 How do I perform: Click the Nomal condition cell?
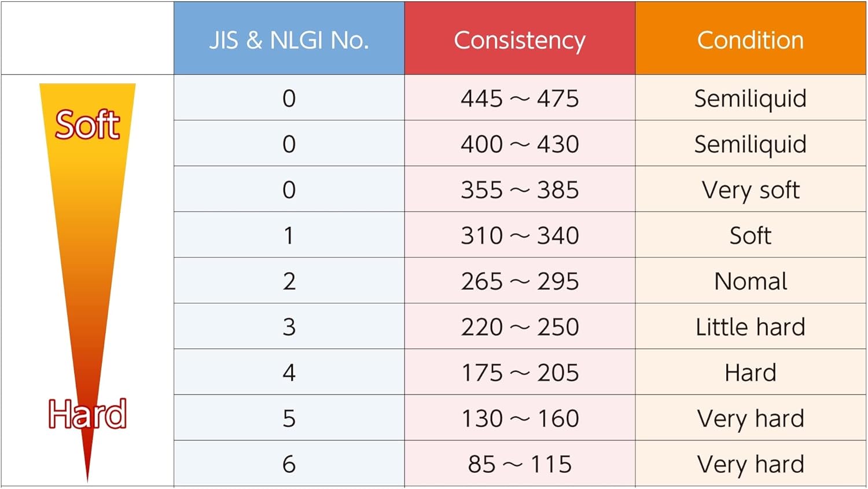click(x=751, y=281)
